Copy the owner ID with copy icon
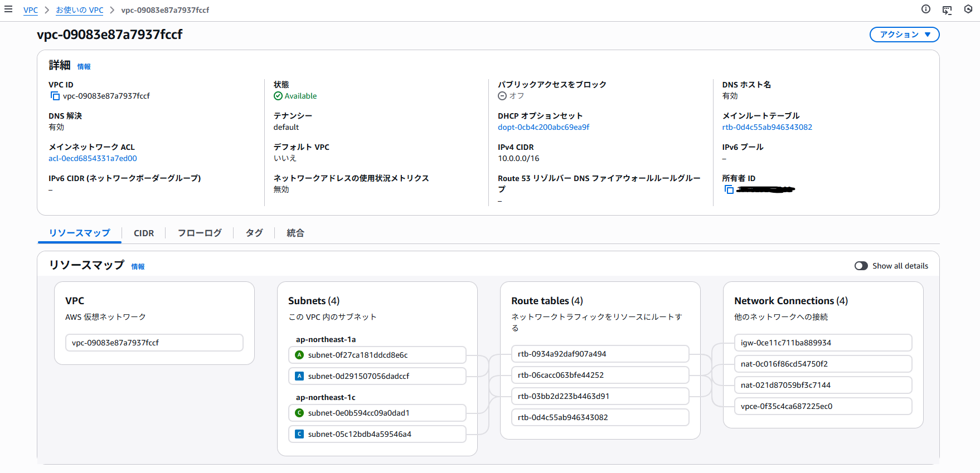 tap(729, 189)
